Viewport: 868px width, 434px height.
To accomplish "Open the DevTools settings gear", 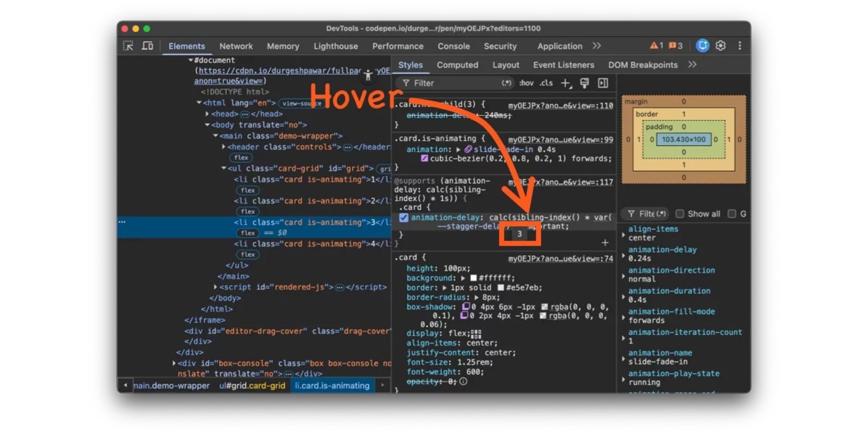I will (721, 46).
